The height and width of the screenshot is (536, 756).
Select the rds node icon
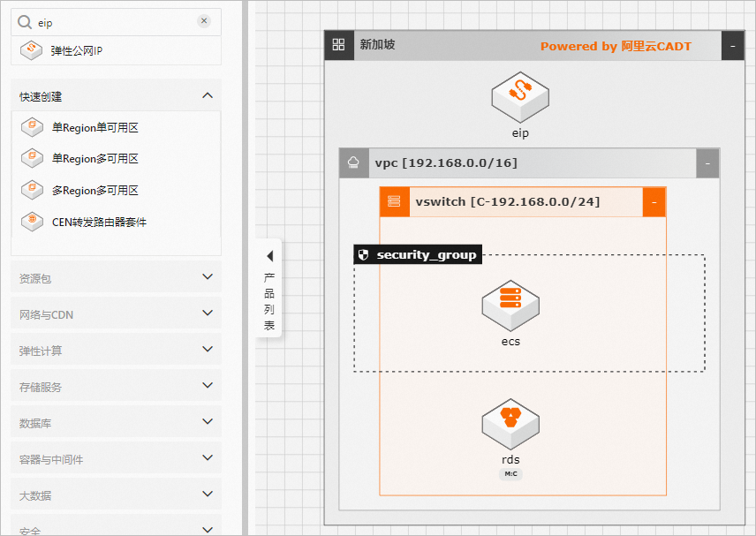[x=510, y=424]
